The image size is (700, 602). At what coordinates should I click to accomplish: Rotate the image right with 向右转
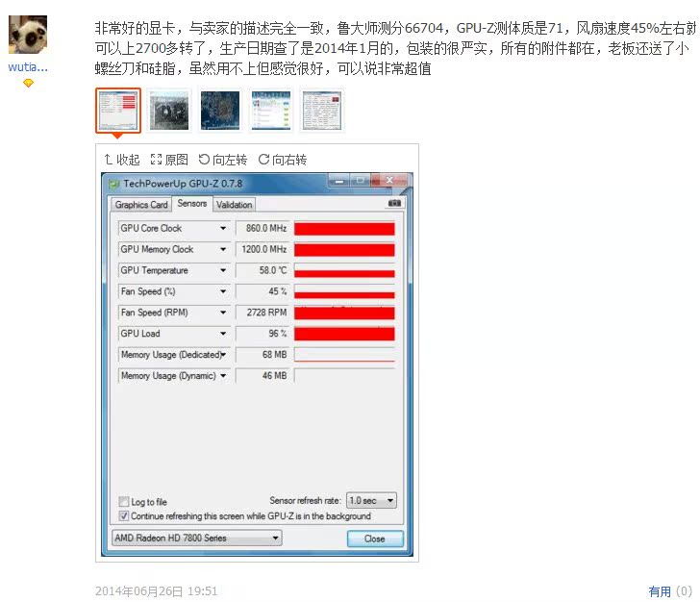coord(283,160)
